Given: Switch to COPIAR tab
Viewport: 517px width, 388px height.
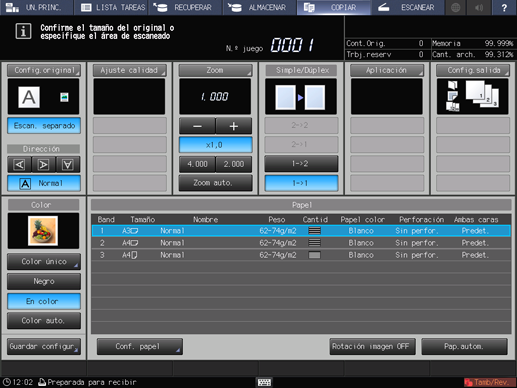Looking at the screenshot, I should click(334, 7).
